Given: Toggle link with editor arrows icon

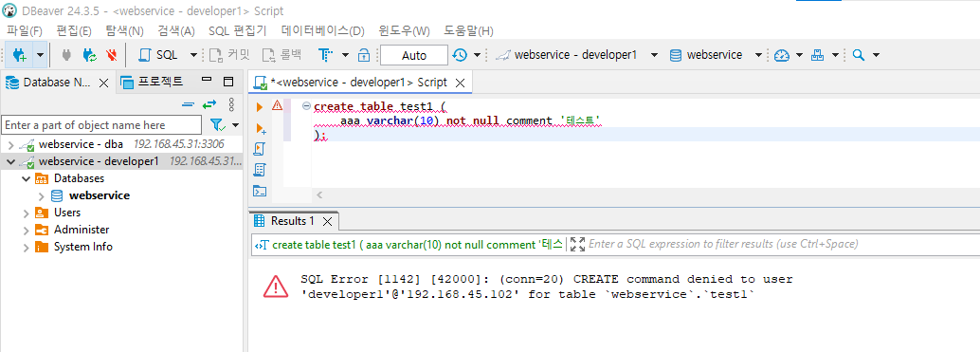Looking at the screenshot, I should (x=209, y=104).
